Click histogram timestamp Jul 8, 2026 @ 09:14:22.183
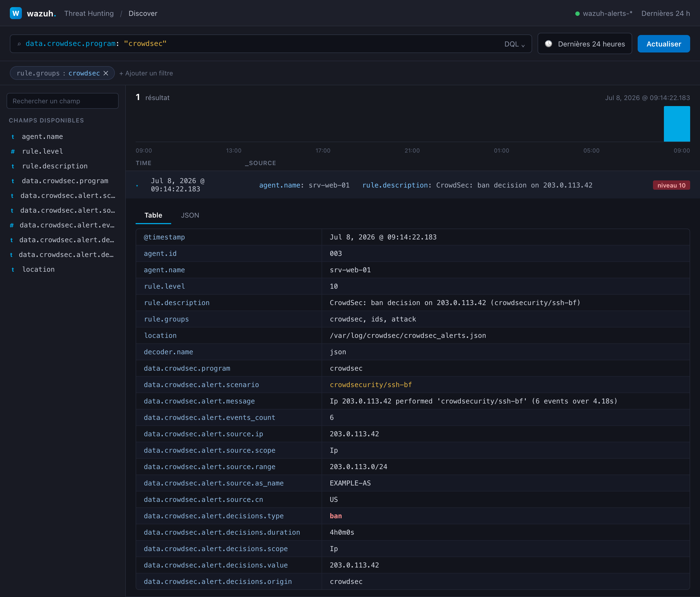The image size is (700, 597). pos(647,98)
